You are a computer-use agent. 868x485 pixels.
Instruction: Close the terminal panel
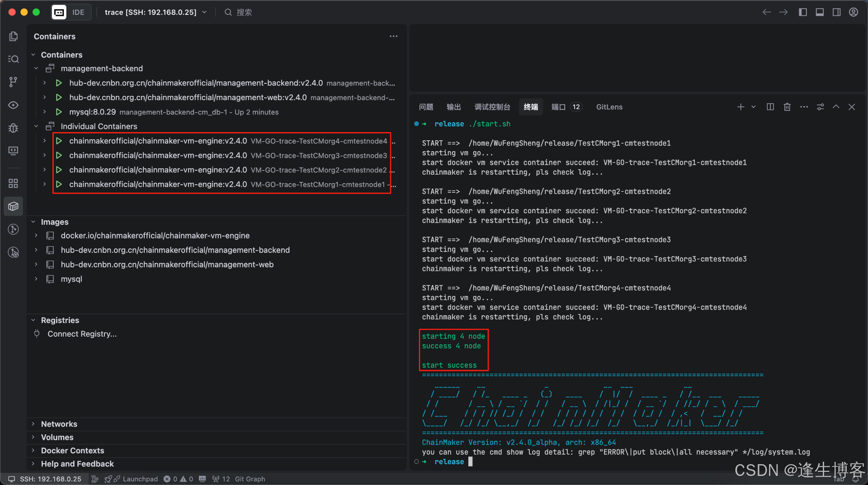852,107
